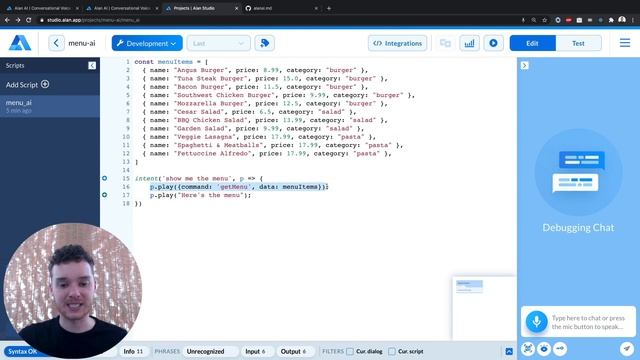Viewport: 640px width, 360px height.
Task: Reload the page in browser
Action: tap(29, 20)
